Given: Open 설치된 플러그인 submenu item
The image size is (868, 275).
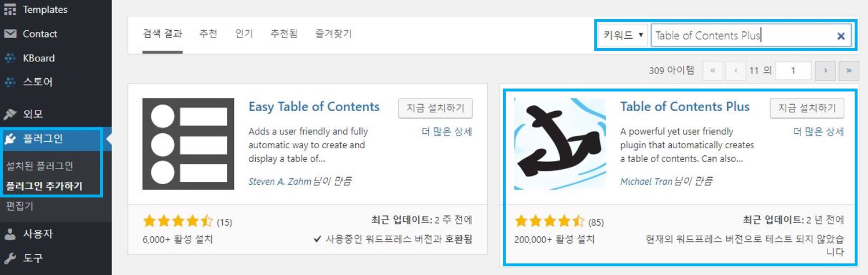Looking at the screenshot, I should [40, 166].
